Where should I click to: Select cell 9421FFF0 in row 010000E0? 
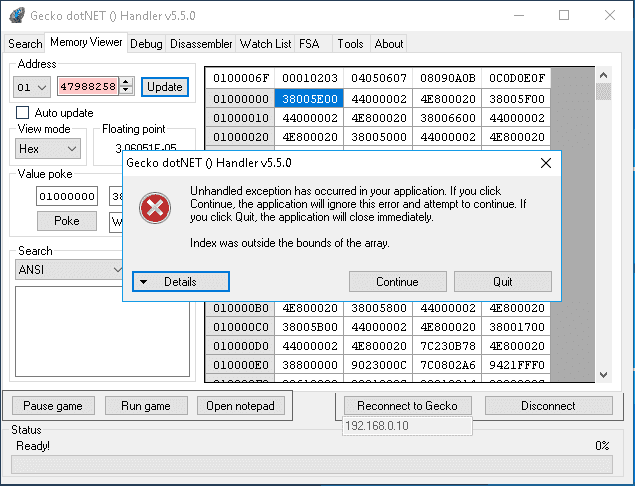coord(516,364)
